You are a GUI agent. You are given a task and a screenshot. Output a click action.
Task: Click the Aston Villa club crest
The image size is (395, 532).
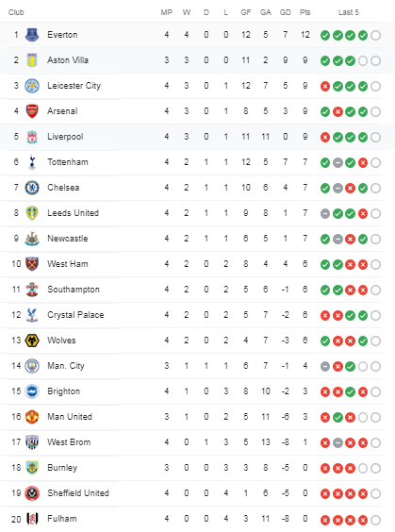(32, 60)
